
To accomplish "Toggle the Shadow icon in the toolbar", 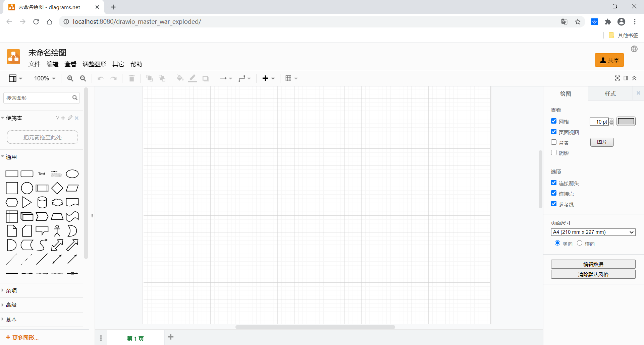I will [x=205, y=78].
